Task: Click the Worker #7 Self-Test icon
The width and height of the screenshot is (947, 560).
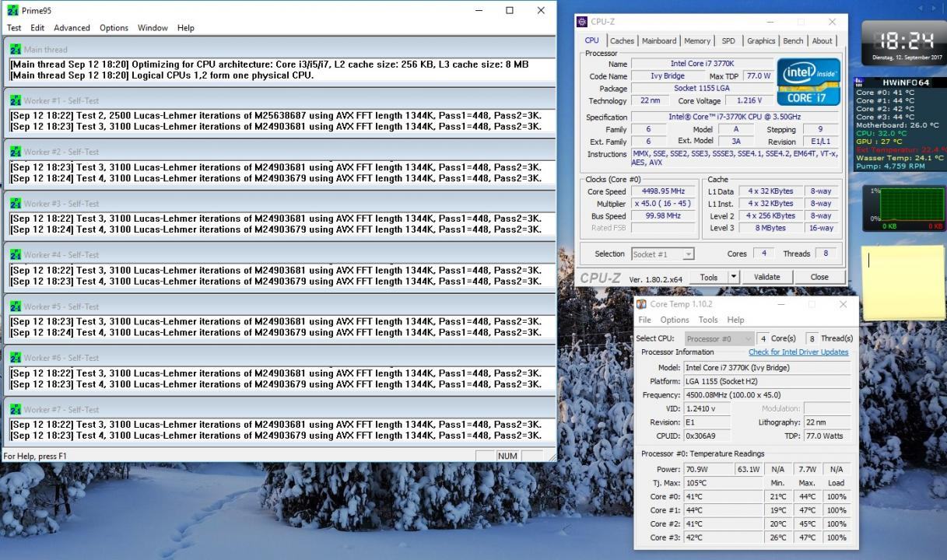Action: 16,409
